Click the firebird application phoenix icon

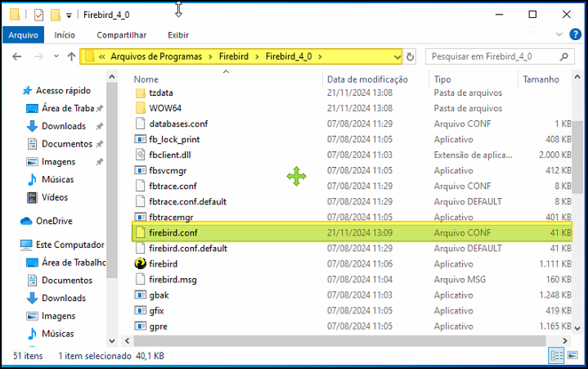click(140, 264)
